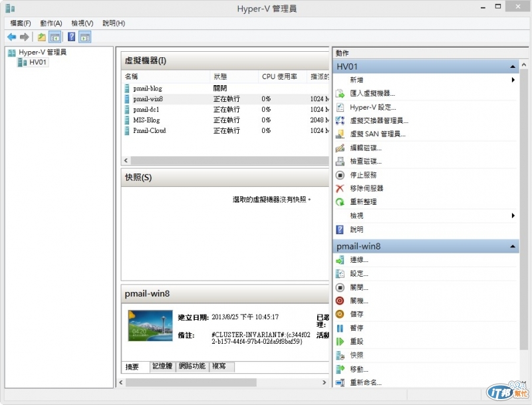This screenshot has height=405, width=532.
Task: Sort by the CPU 使用率 column header
Action: pos(282,76)
